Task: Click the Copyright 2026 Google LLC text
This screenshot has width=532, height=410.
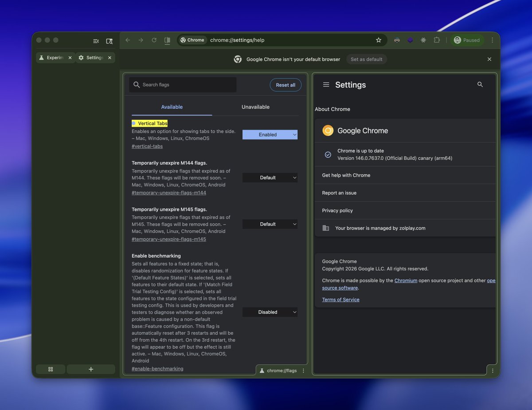Action: coord(375,268)
